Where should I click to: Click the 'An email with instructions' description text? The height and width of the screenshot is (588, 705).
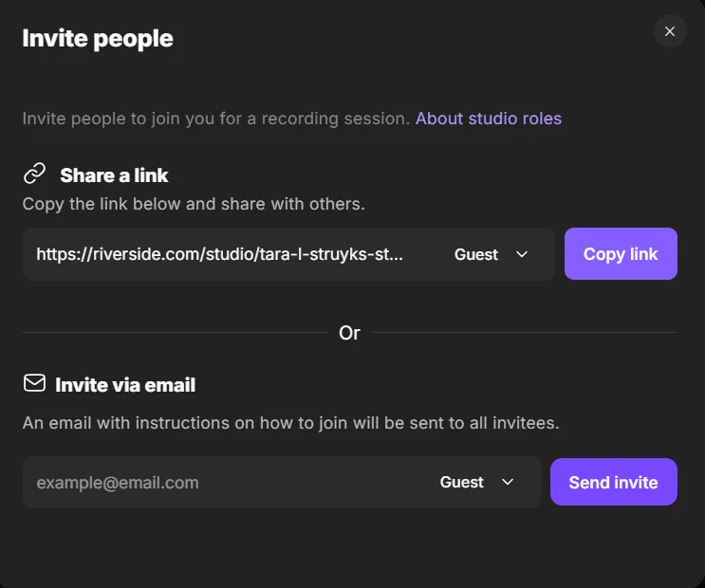click(291, 423)
